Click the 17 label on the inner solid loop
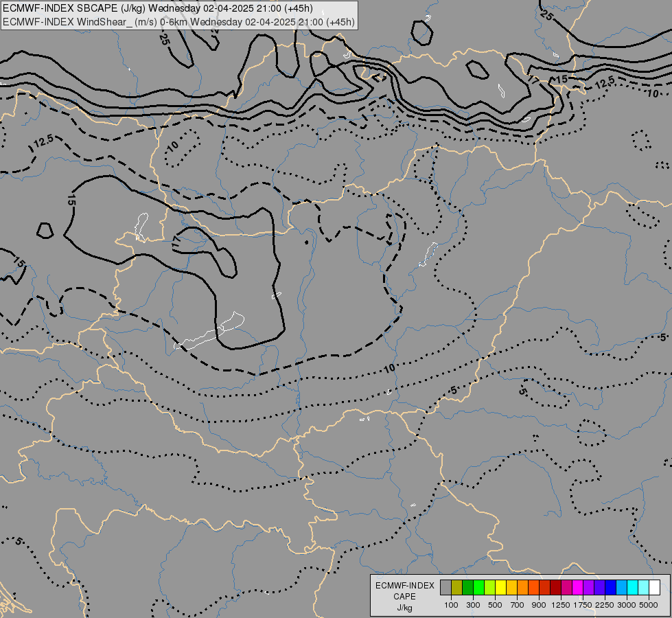Screen dimensions: 672x618 [176, 241]
